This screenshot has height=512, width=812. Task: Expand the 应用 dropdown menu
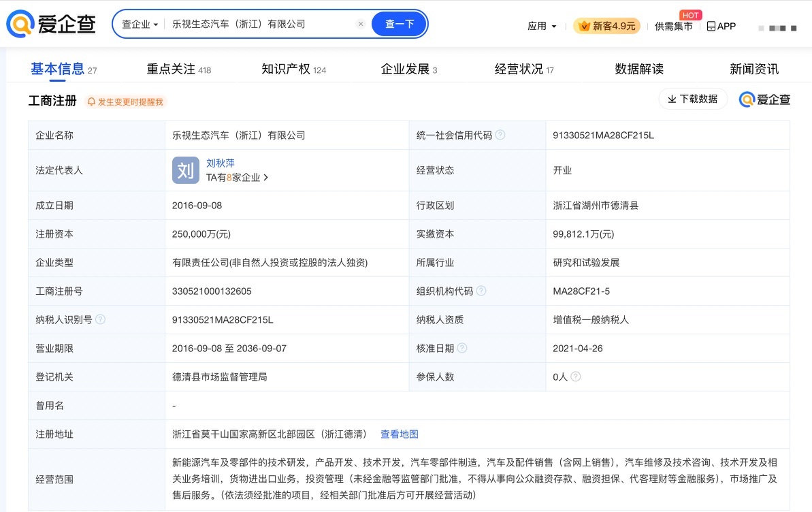tap(542, 26)
